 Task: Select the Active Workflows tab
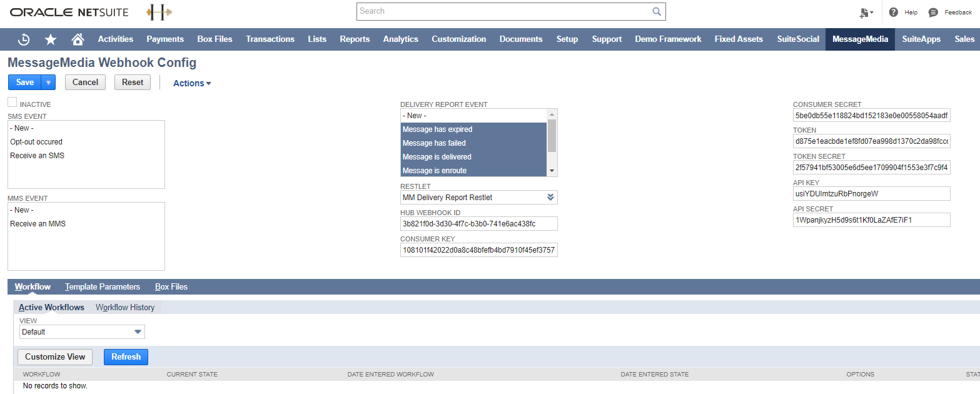click(51, 308)
